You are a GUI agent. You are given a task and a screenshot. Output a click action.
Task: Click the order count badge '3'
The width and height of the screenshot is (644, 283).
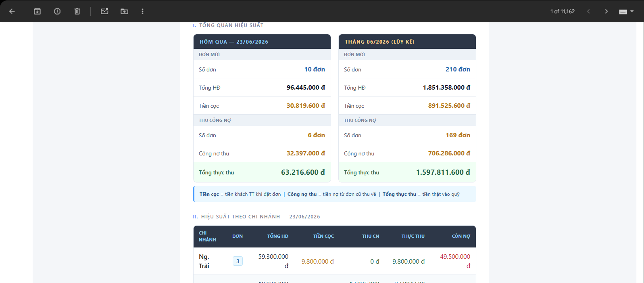click(x=238, y=261)
